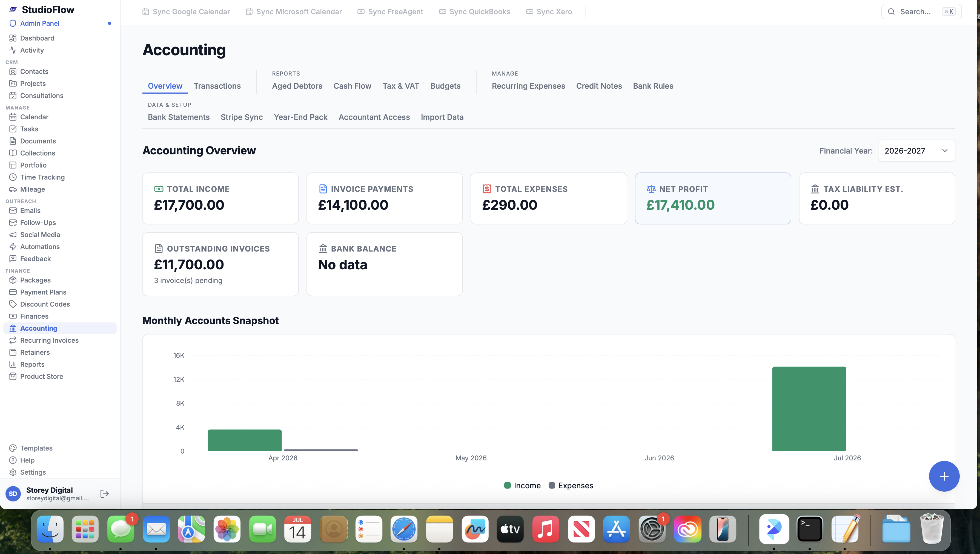Open Mileage via its car icon
The width and height of the screenshot is (980, 554).
13,189
